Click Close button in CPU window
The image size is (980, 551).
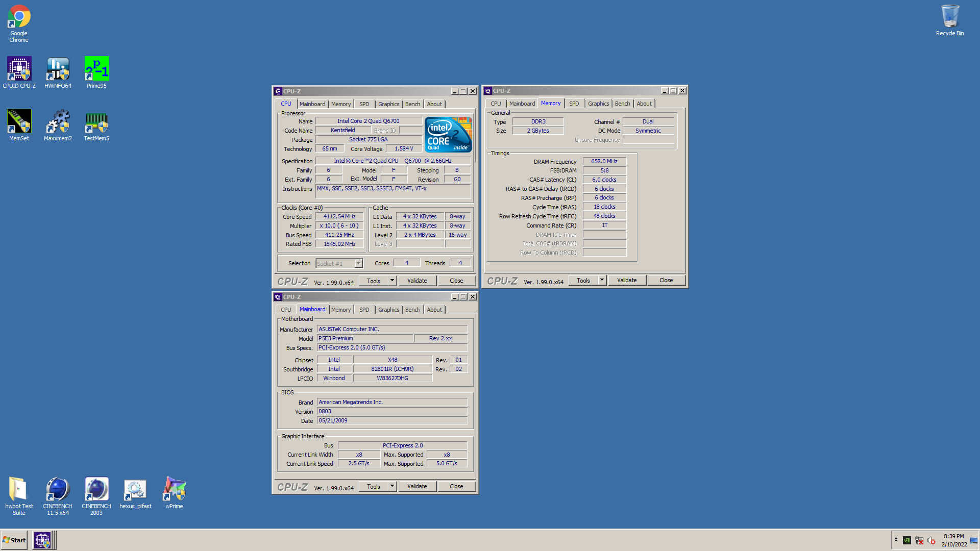456,281
